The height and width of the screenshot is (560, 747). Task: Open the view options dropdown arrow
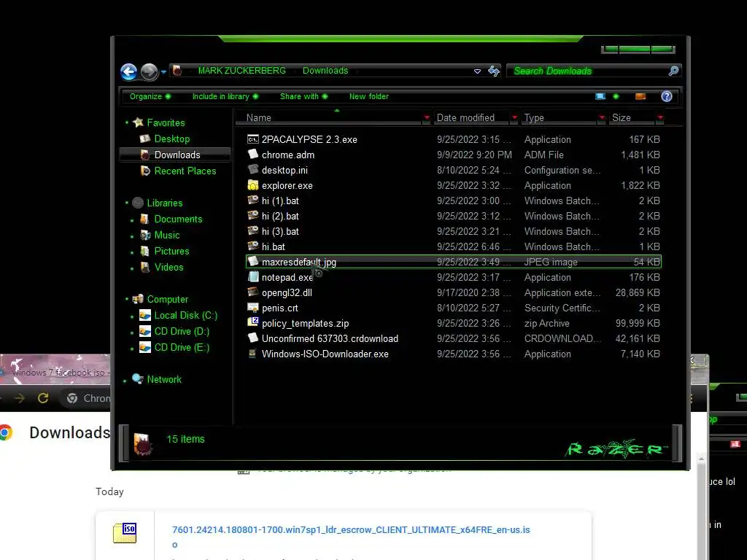click(616, 97)
